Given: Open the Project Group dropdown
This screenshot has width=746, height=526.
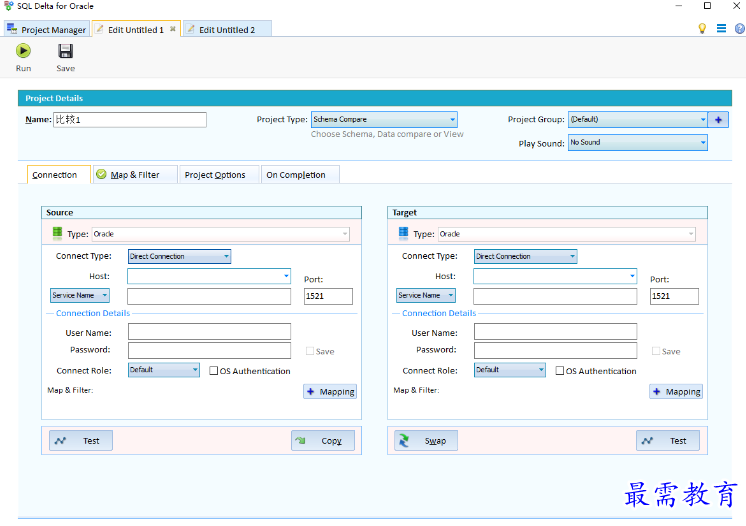Looking at the screenshot, I should [x=638, y=119].
